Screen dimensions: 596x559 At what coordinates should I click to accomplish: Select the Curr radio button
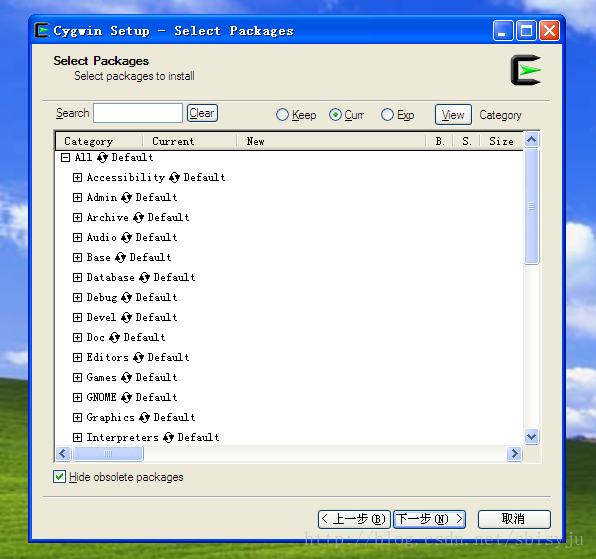point(335,115)
